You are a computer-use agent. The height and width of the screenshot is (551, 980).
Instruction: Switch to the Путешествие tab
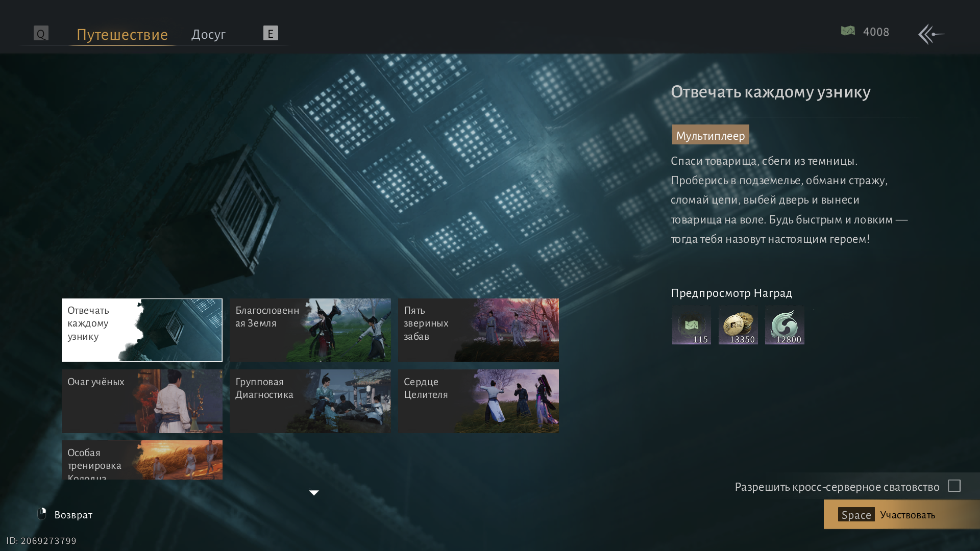(x=122, y=34)
